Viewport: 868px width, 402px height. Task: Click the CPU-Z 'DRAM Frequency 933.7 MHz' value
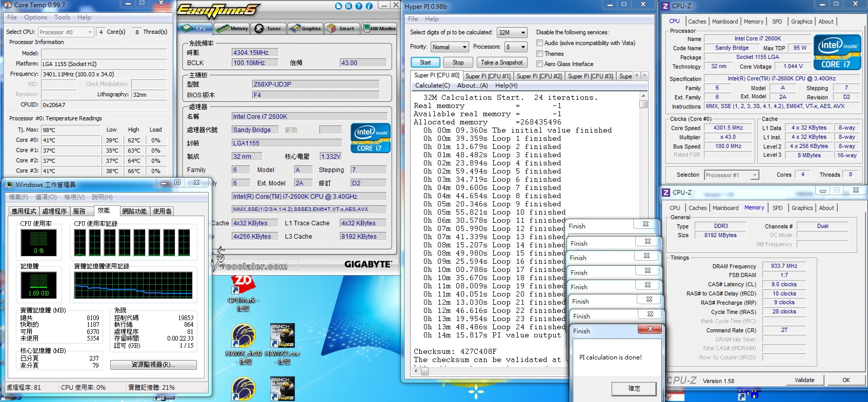(784, 266)
